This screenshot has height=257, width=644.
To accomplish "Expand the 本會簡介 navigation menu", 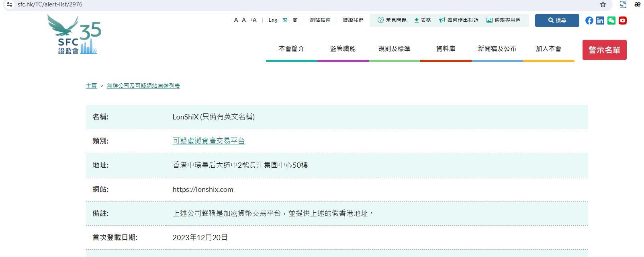I will point(291,49).
